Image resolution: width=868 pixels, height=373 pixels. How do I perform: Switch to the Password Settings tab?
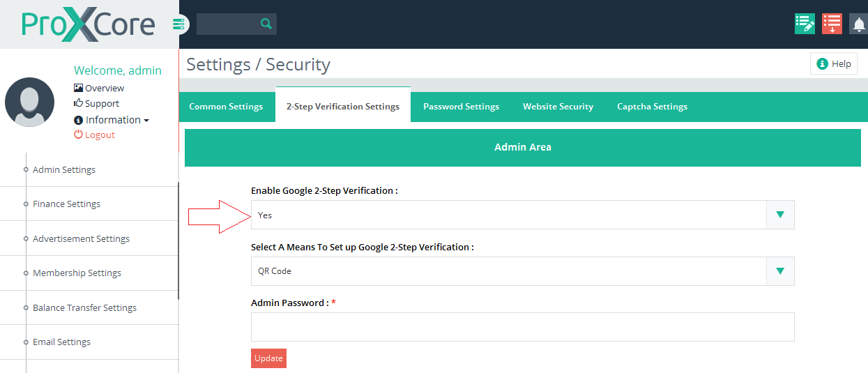[461, 107]
